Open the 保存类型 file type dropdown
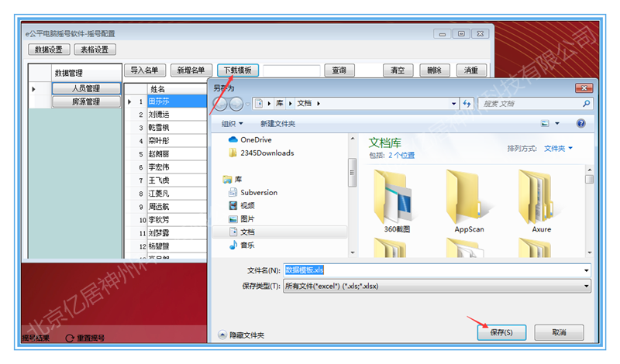The image size is (620, 364). (x=437, y=286)
